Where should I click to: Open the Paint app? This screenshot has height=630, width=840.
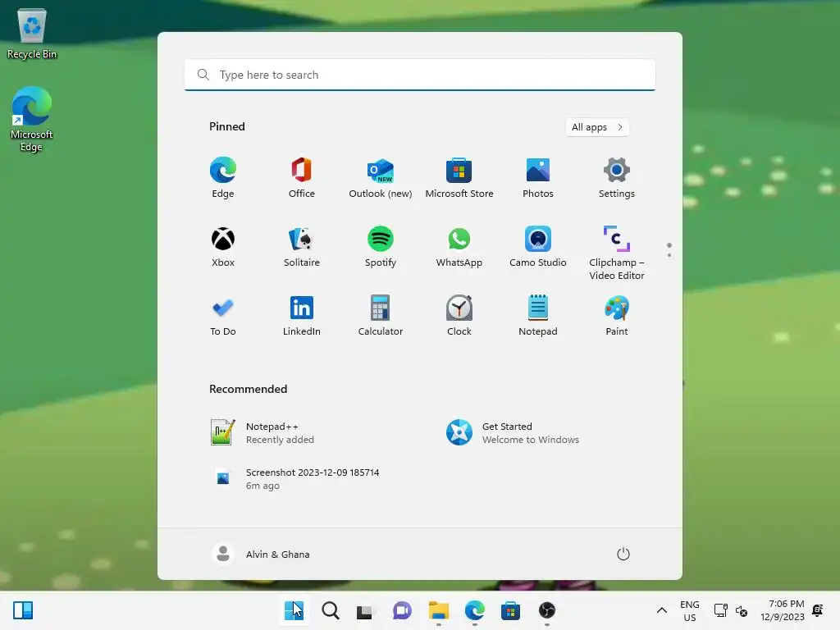click(617, 316)
